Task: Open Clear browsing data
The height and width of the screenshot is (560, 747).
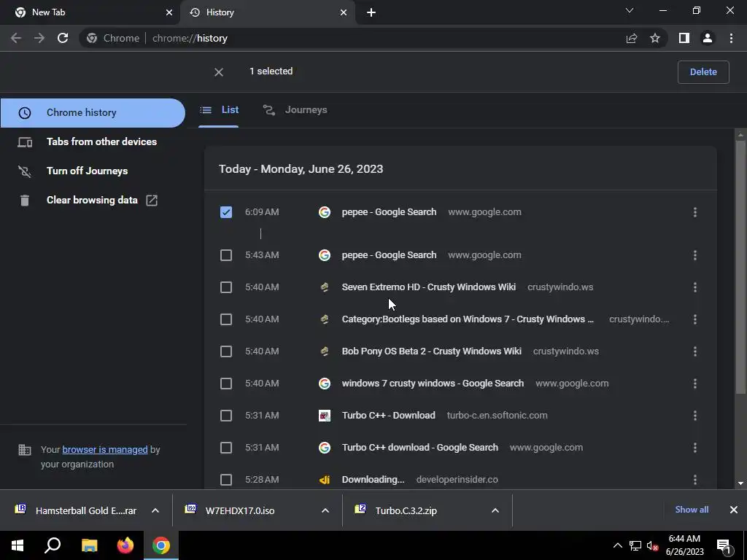Action: 93,200
